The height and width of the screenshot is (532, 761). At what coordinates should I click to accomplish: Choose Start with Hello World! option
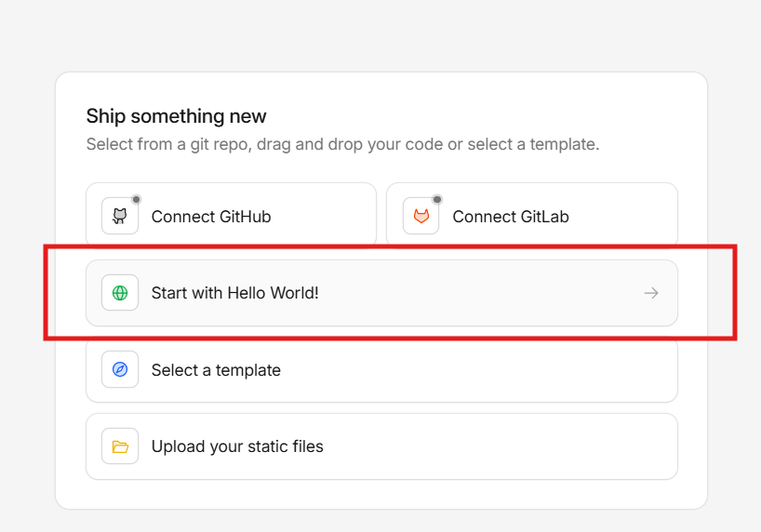(381, 293)
